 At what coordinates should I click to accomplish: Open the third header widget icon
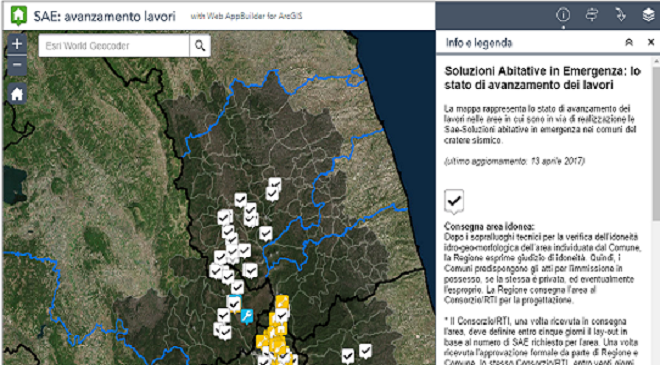(620, 15)
